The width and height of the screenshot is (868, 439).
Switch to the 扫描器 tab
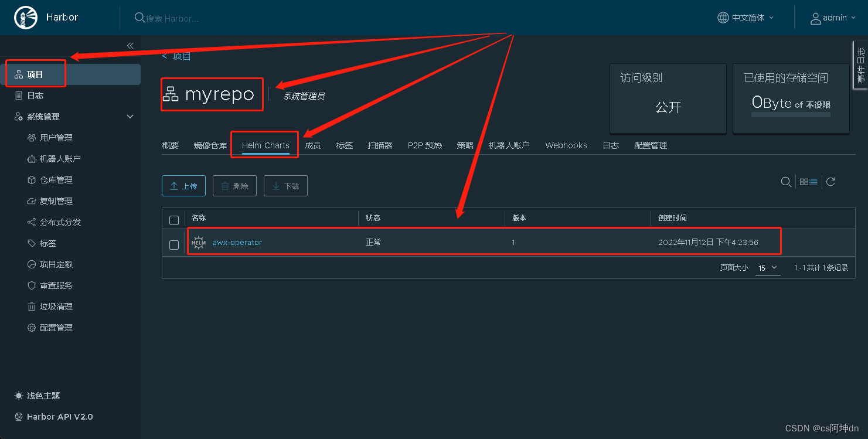click(380, 145)
